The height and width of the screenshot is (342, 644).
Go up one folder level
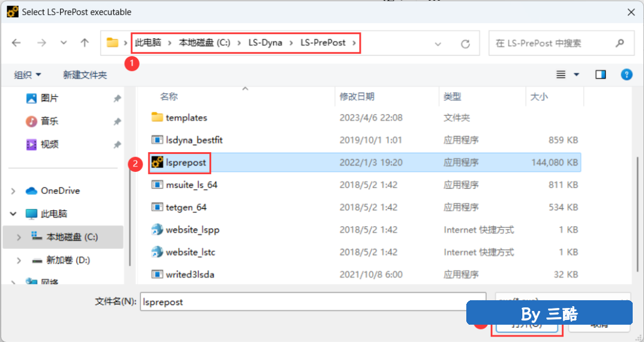pos(85,43)
